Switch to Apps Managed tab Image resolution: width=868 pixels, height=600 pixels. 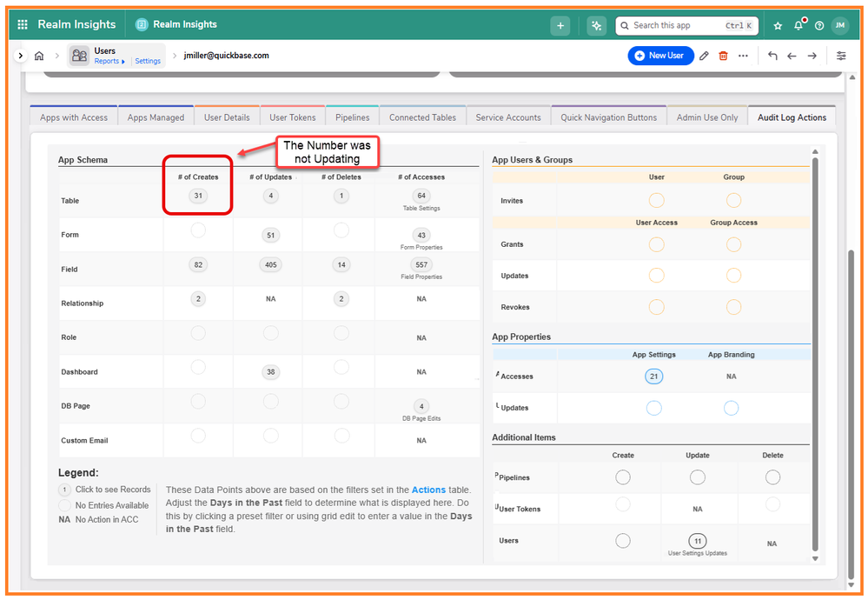click(x=156, y=117)
